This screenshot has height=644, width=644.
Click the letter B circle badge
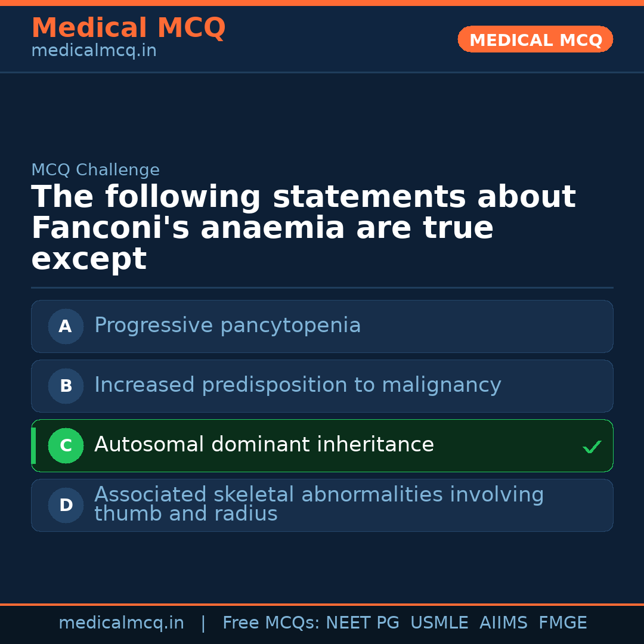point(66,386)
